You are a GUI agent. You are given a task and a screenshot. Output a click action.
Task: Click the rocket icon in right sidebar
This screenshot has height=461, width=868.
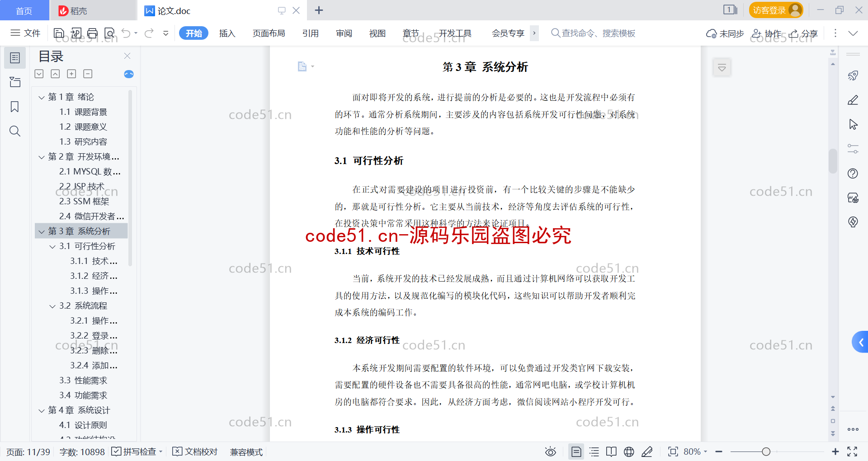point(853,75)
